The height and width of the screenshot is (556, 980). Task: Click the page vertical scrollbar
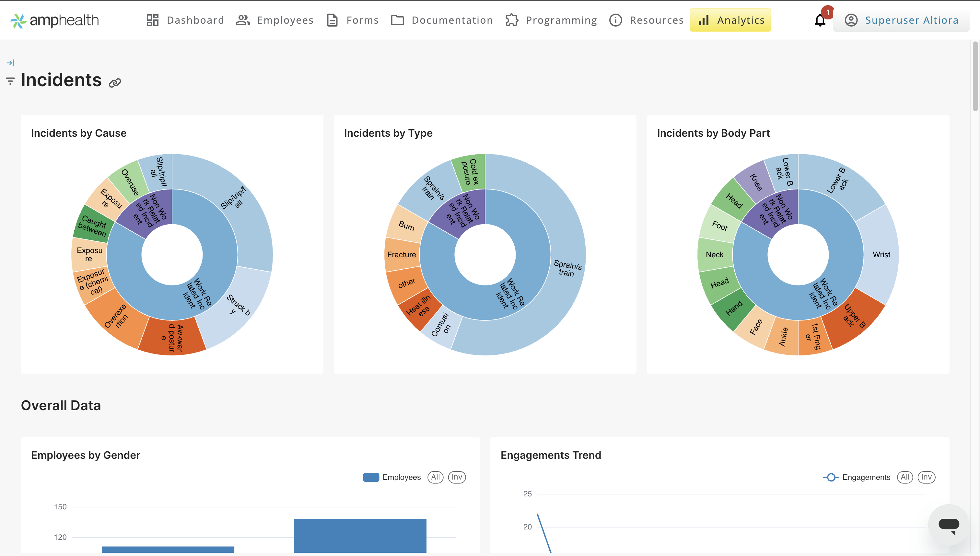point(975,76)
